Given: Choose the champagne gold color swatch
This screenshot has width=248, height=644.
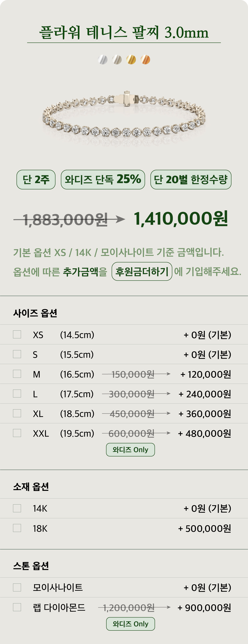Looking at the screenshot, I should (x=117, y=60).
